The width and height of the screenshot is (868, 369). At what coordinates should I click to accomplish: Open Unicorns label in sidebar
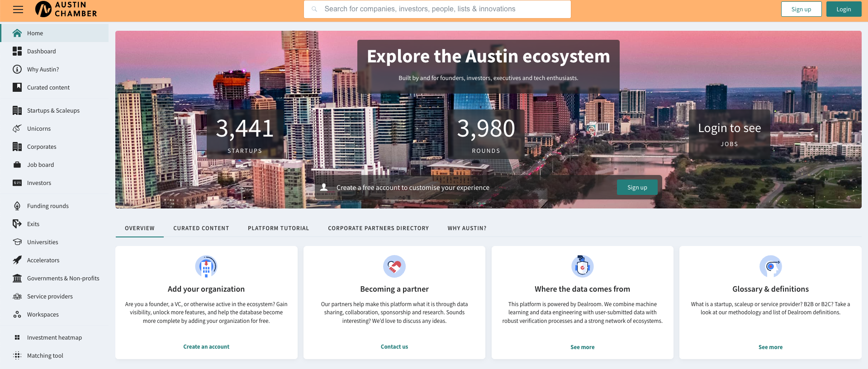point(39,128)
